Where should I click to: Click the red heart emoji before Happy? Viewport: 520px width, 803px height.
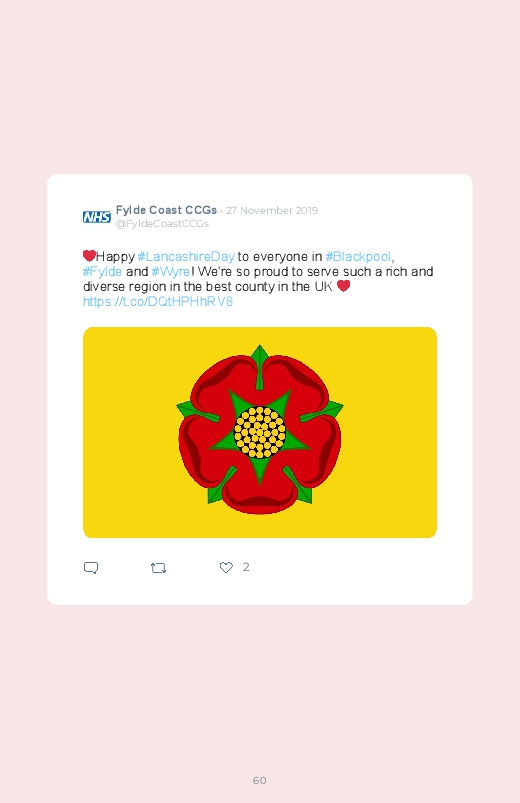coord(89,256)
